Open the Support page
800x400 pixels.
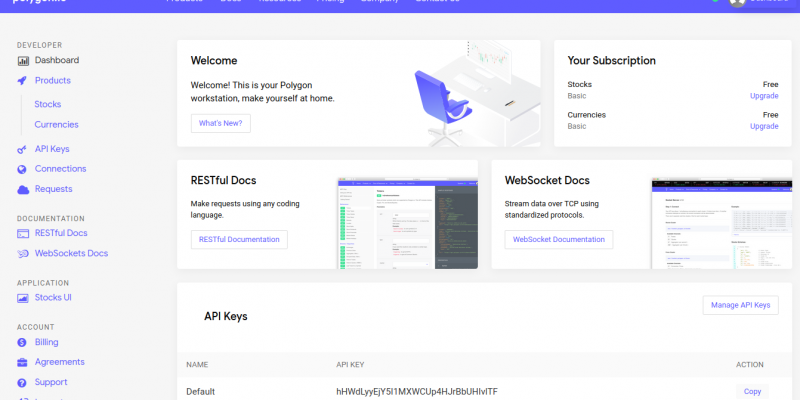pos(51,382)
